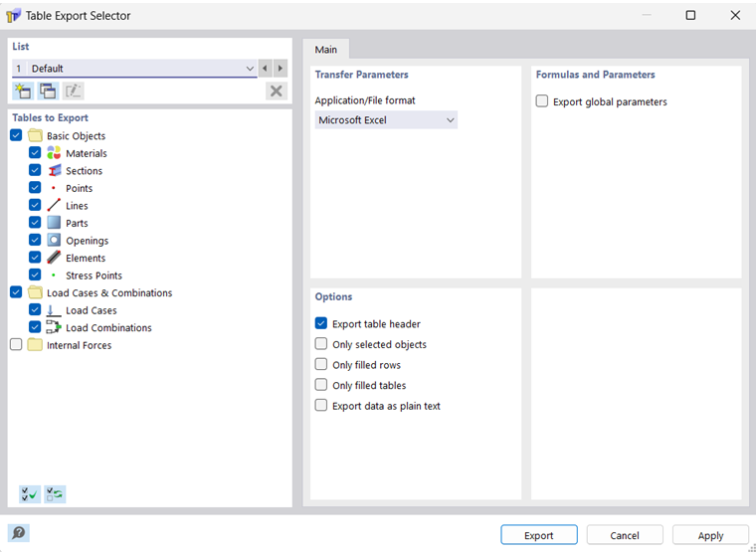This screenshot has width=756, height=555.
Task: Go to next list with right arrow
Action: point(281,69)
